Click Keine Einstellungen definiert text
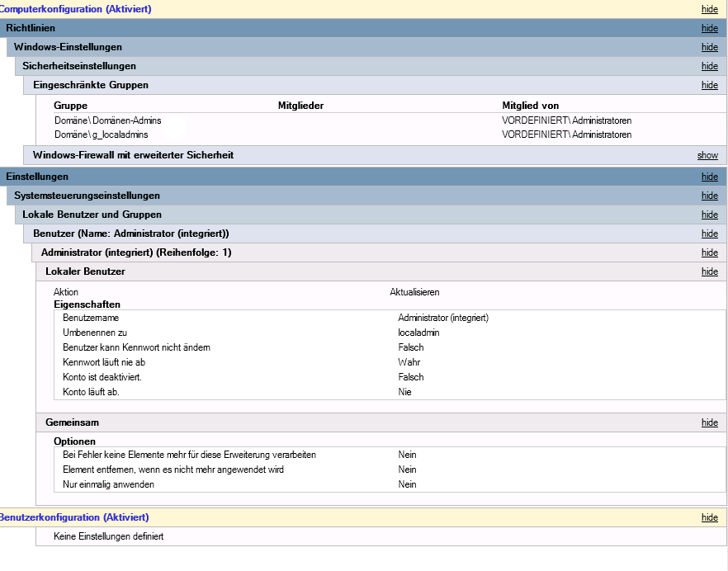 point(109,536)
